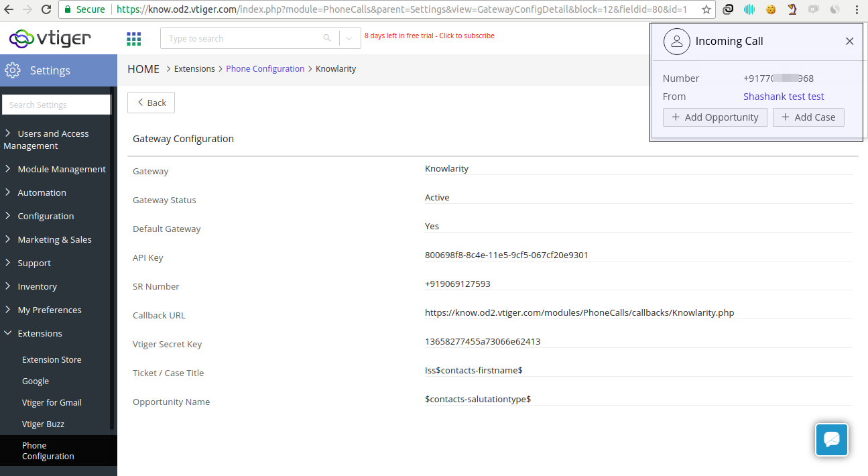Expand Inventory section

pyautogui.click(x=32, y=286)
